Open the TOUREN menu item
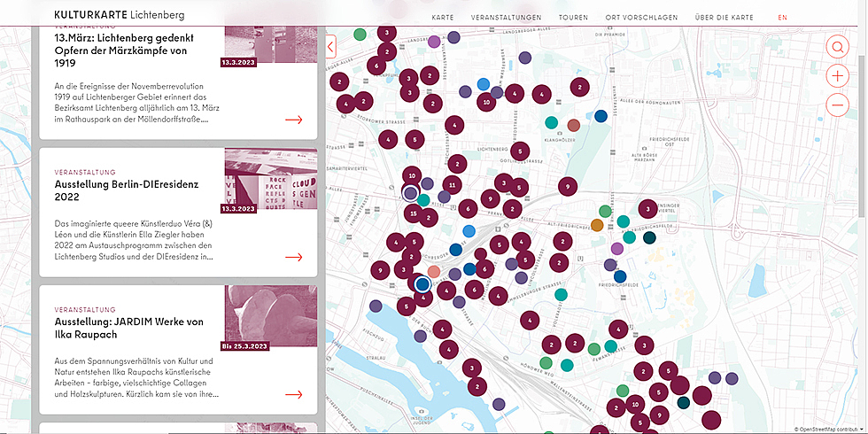 [x=574, y=17]
